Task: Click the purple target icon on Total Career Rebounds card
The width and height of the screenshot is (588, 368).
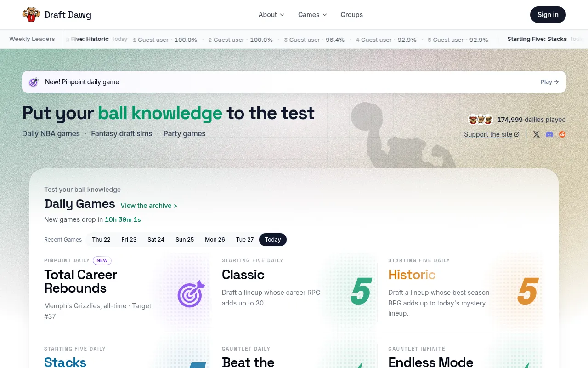Action: tap(191, 293)
